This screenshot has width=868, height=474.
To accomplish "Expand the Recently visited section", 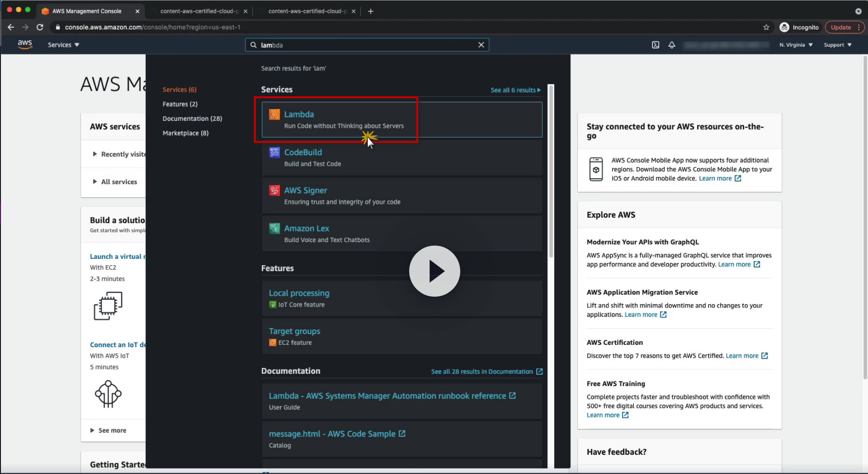I will click(x=119, y=154).
